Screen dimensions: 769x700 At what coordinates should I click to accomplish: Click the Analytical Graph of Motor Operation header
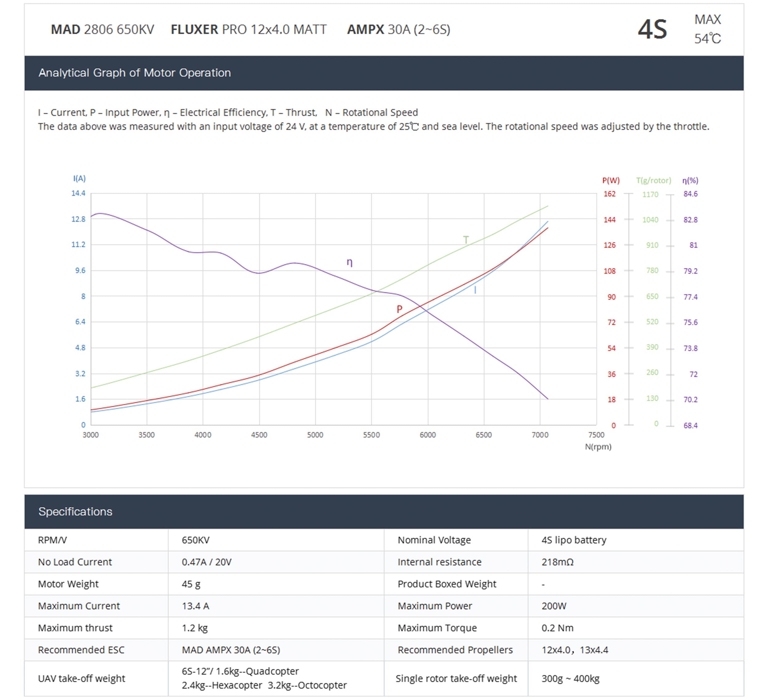click(134, 73)
